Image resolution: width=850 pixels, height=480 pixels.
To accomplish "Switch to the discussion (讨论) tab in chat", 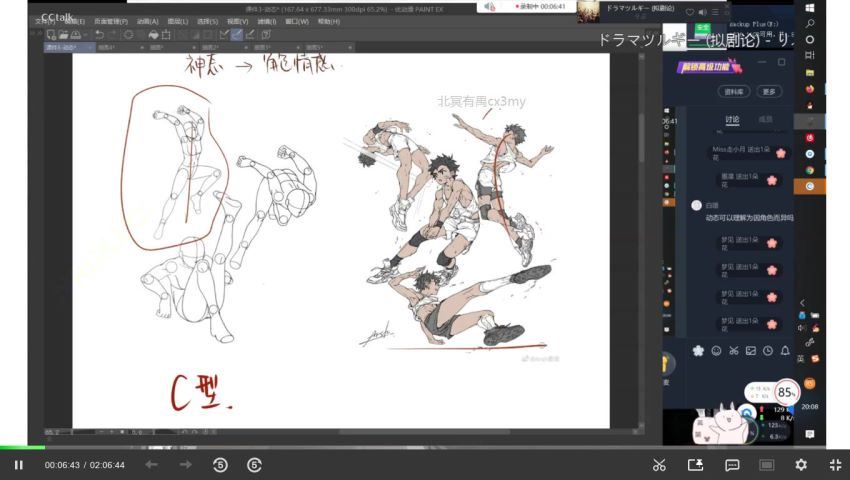I will [x=732, y=119].
